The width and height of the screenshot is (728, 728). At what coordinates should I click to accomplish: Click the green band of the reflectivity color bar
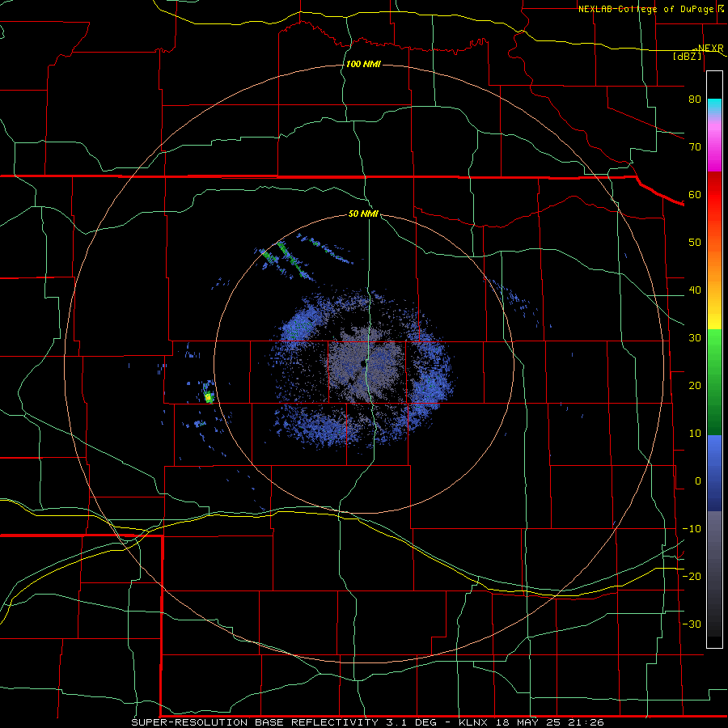point(714,383)
